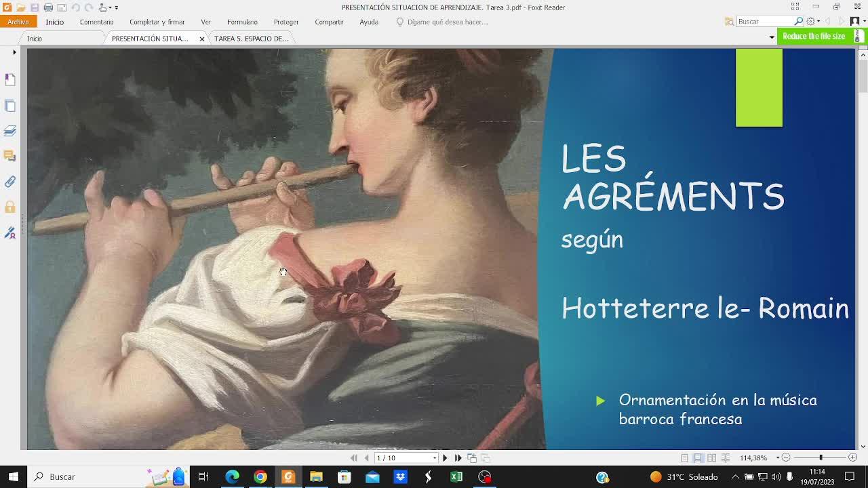Click the zoom slider handle
Viewport: 868px width, 488px height.
[x=821, y=458]
